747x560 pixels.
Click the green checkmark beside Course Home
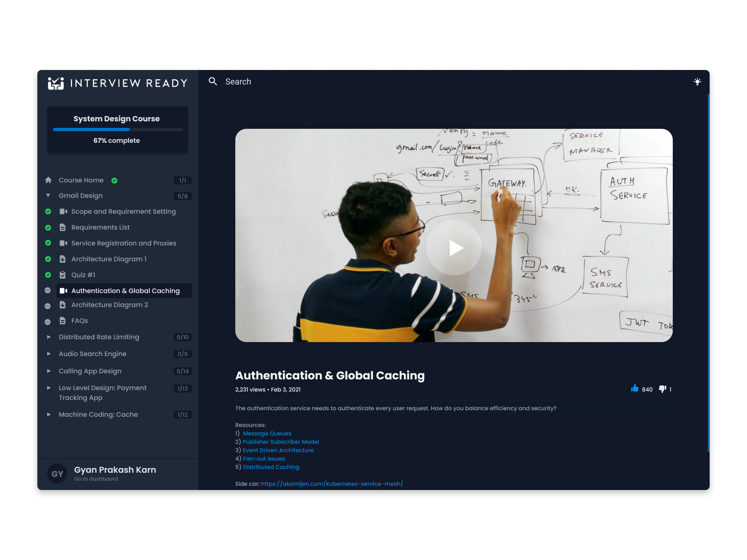(x=115, y=180)
